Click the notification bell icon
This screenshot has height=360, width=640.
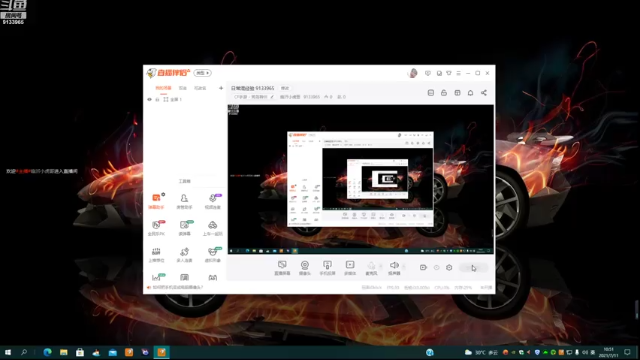click(470, 93)
